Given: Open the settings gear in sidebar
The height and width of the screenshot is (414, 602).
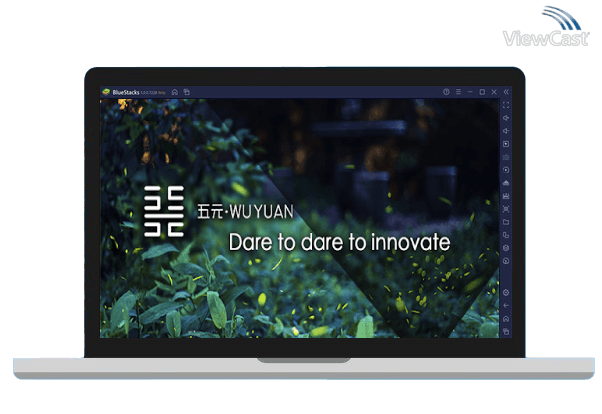Looking at the screenshot, I should [x=506, y=293].
